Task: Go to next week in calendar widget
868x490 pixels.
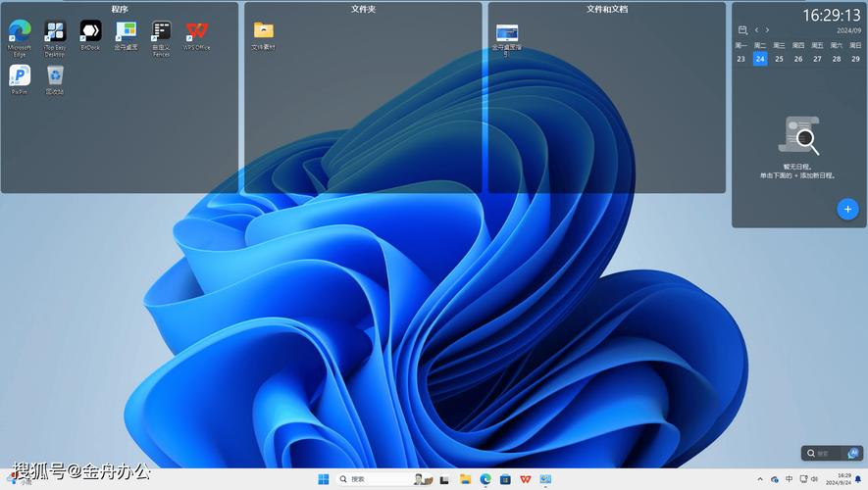Action: point(767,30)
